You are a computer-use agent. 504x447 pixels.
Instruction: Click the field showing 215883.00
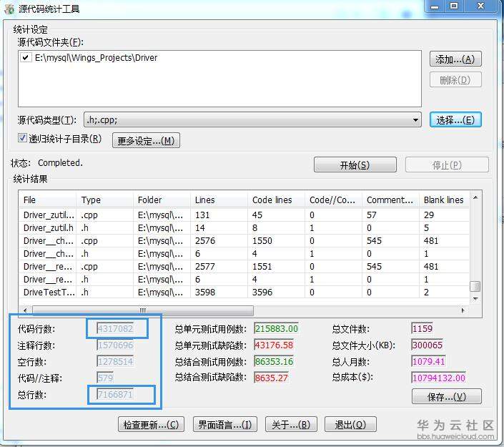tap(277, 329)
